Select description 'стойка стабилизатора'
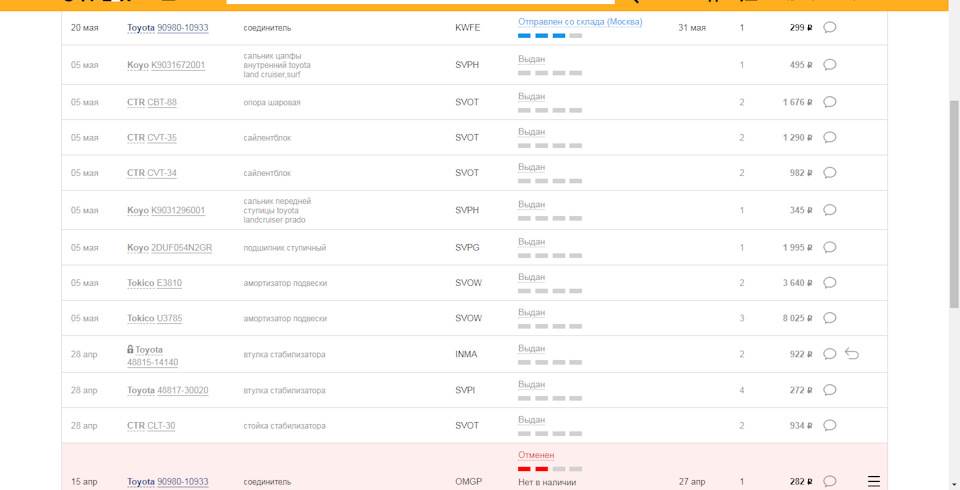960x490 pixels. point(284,426)
